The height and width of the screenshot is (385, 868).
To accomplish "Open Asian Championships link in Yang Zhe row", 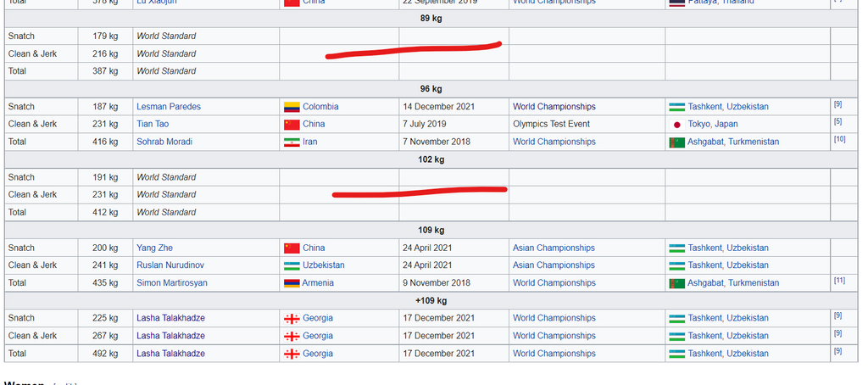I will [554, 248].
